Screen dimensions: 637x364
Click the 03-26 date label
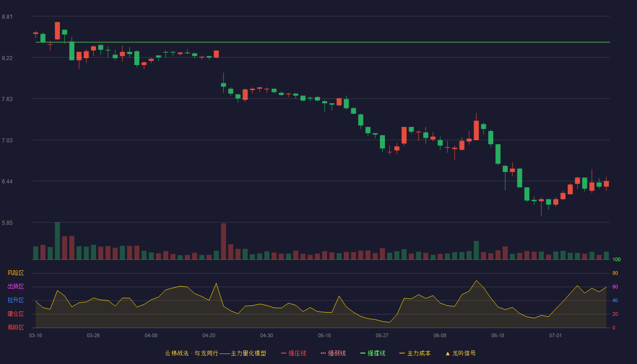pos(93,335)
